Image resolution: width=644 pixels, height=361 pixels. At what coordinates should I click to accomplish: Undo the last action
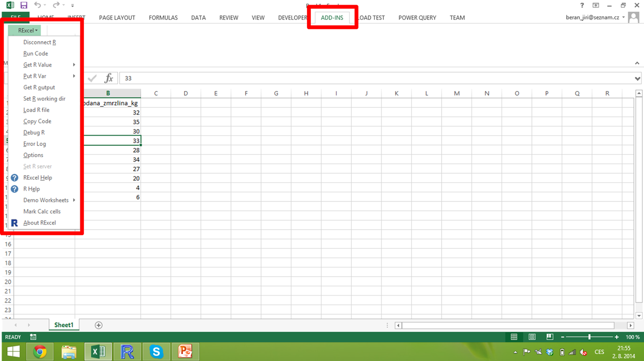[37, 5]
